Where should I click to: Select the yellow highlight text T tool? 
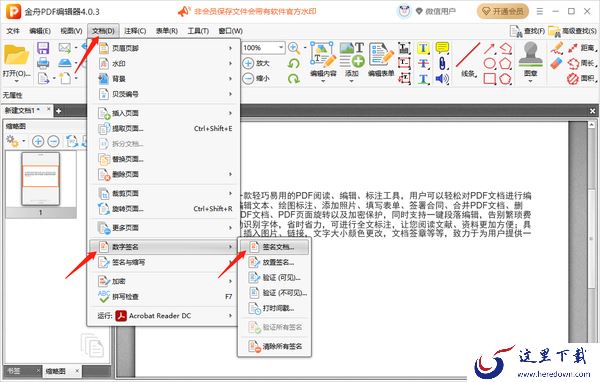coord(423,48)
